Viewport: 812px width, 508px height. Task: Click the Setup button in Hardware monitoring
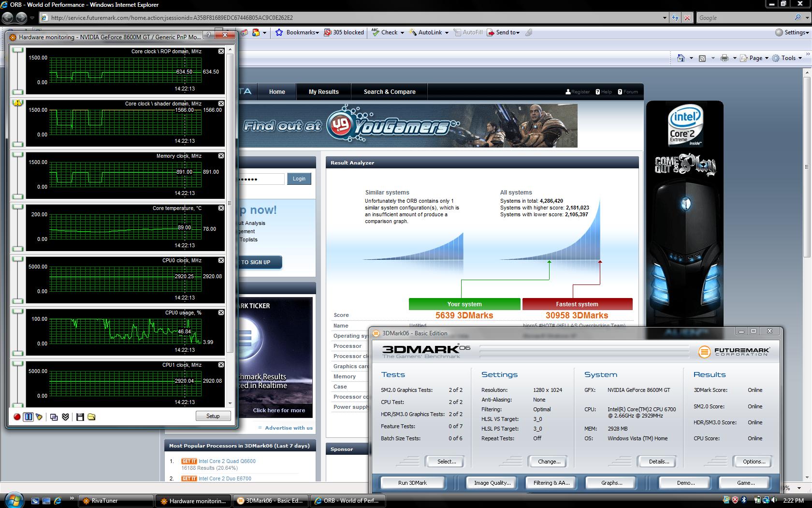point(213,416)
